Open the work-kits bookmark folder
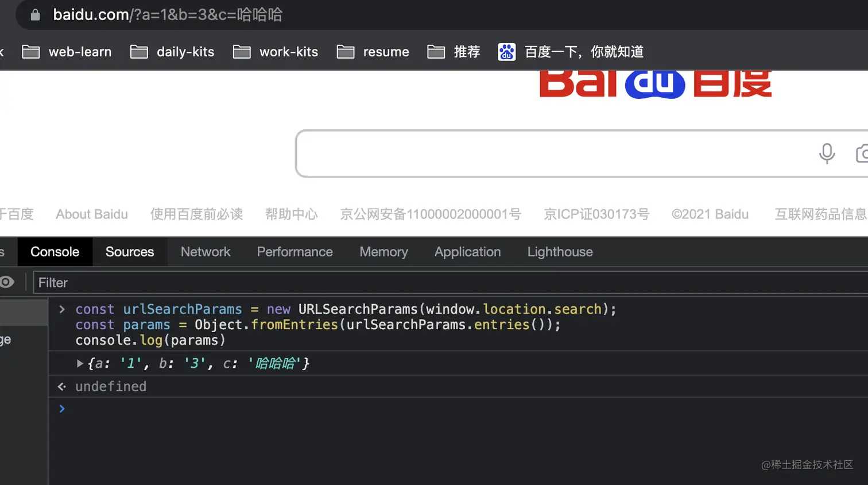 click(276, 52)
